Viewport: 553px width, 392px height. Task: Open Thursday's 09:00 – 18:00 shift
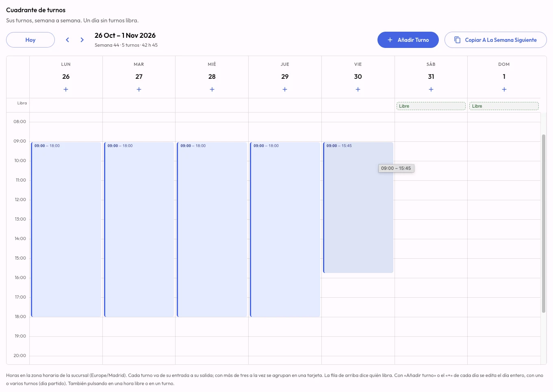(285, 230)
